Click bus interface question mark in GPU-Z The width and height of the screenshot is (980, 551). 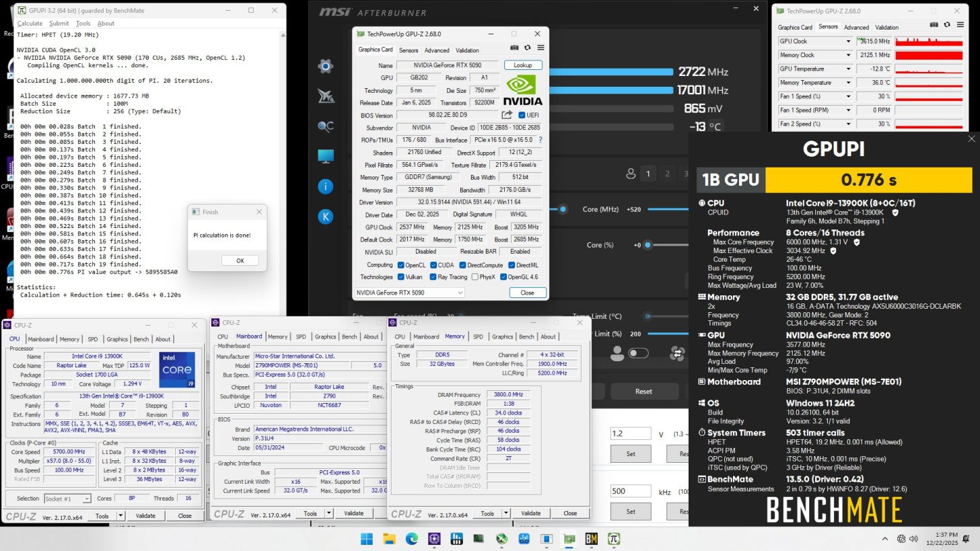(x=540, y=140)
